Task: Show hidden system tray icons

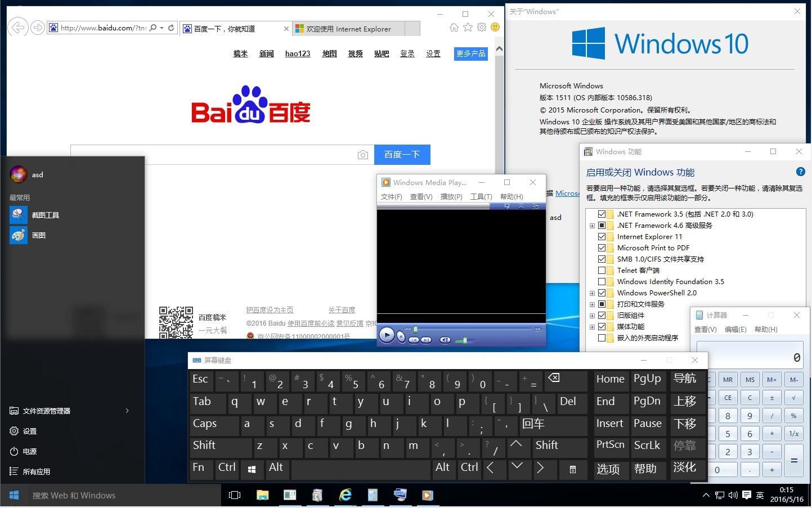Action: click(x=706, y=495)
